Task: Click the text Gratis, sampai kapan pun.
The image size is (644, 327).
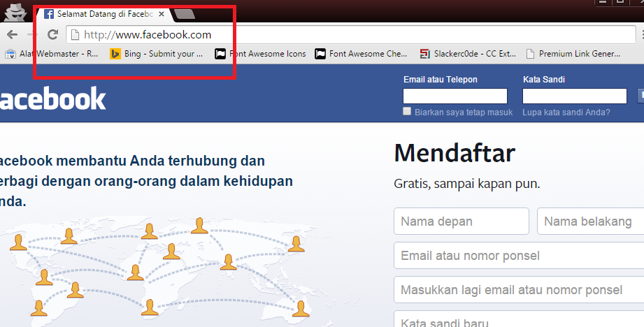Action: (467, 184)
